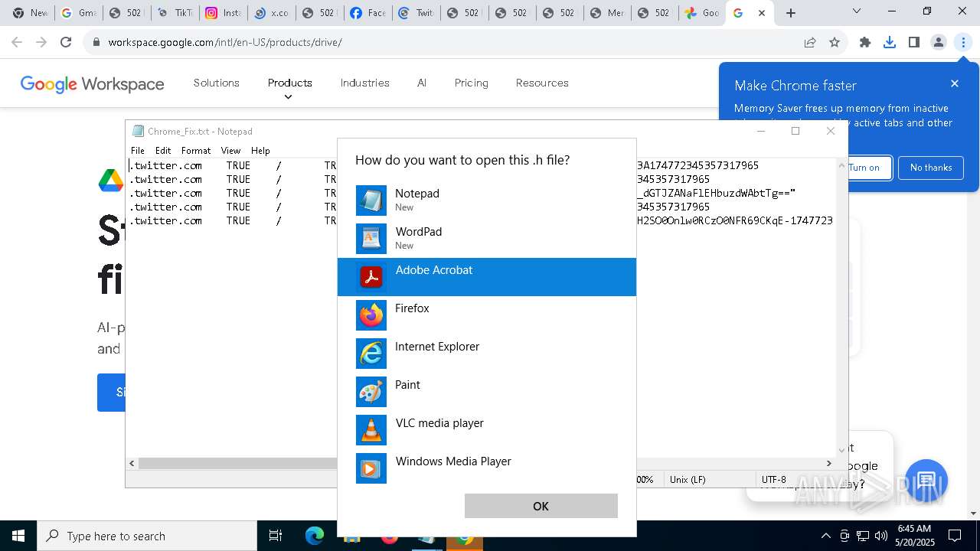Open the Chrome extensions puzzle icon
This screenshot has height=551, width=980.
coord(865,42)
